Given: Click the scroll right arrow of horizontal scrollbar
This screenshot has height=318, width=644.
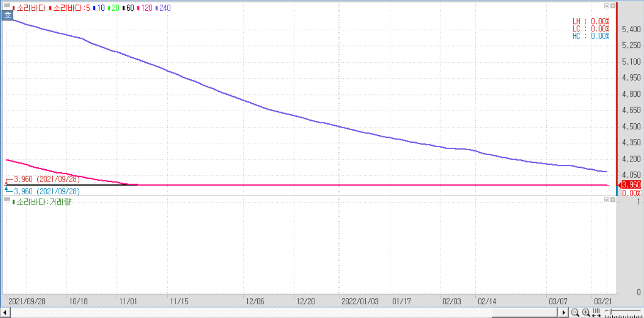Looking at the screenshot, I should point(564,312).
